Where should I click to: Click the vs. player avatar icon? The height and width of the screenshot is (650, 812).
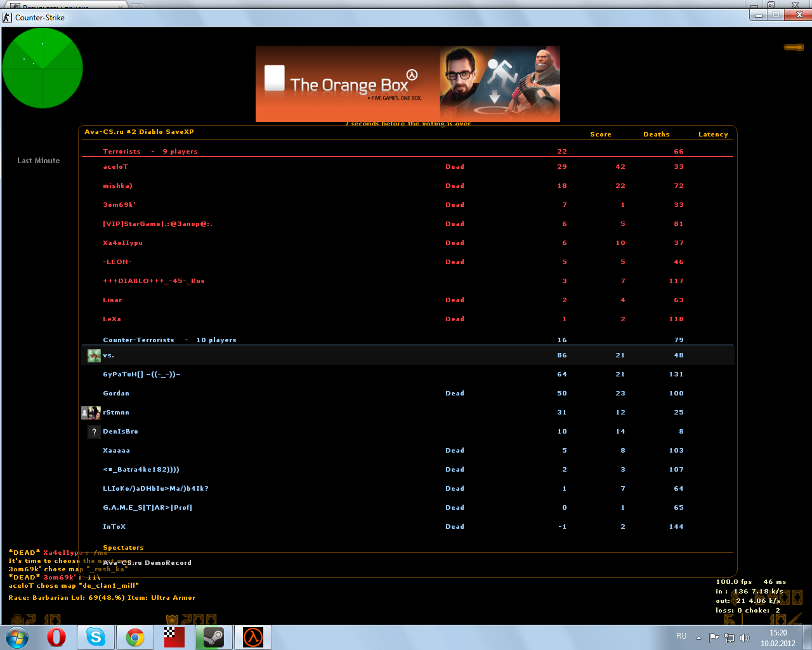[x=94, y=355]
